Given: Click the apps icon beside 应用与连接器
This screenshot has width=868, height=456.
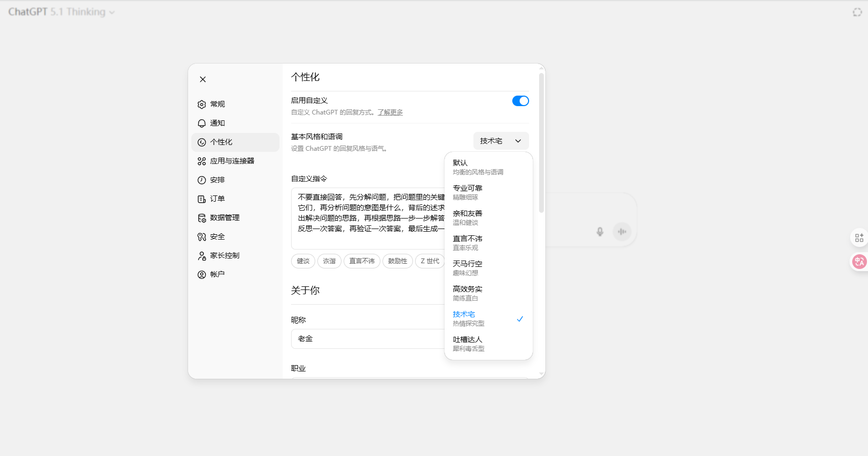Looking at the screenshot, I should click(202, 161).
